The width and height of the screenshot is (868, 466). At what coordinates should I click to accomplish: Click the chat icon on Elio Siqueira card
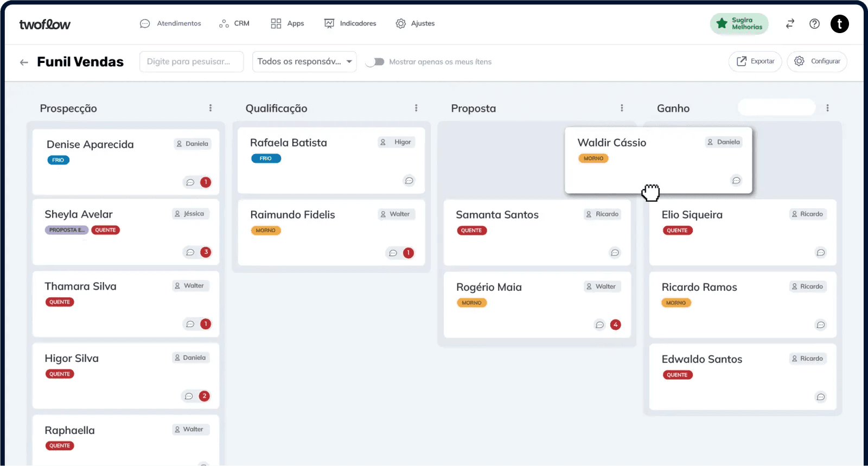(x=821, y=253)
